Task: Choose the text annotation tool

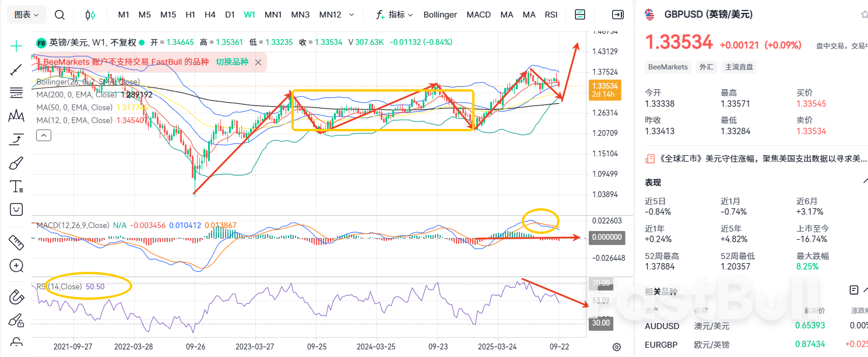Action: coord(16,187)
